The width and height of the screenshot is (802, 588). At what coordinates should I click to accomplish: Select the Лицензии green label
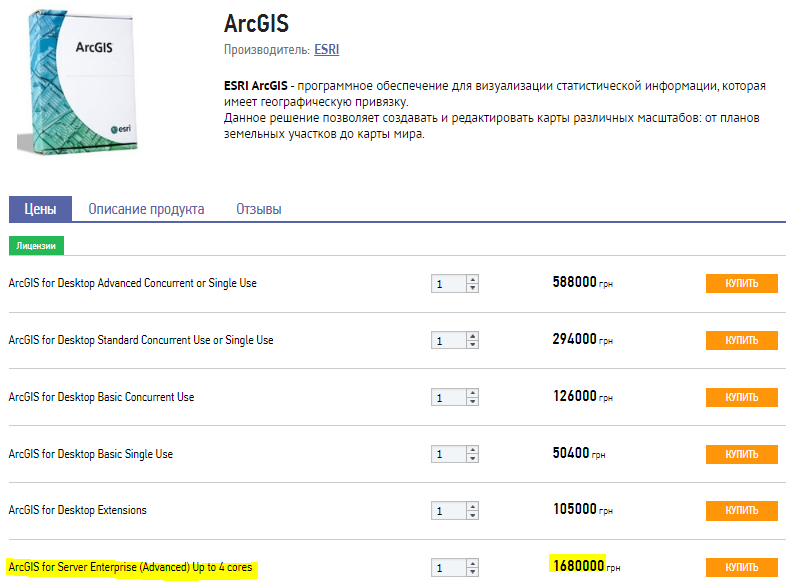36,245
